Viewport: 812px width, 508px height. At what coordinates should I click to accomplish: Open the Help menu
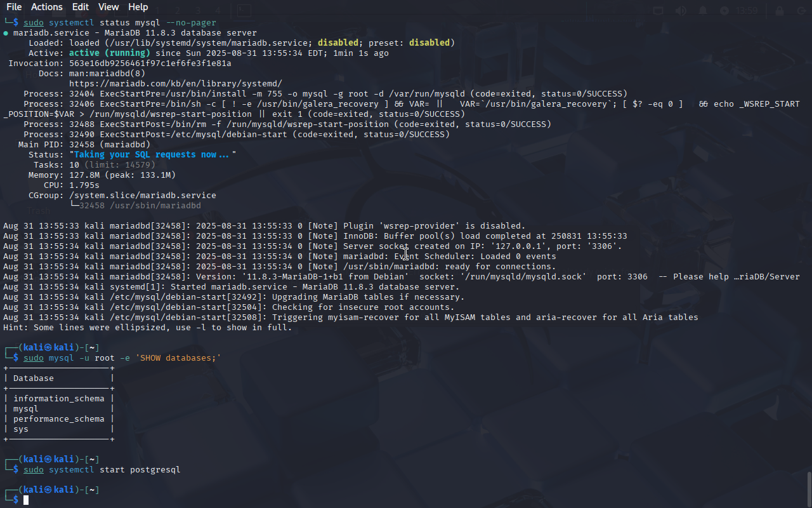[x=138, y=7]
